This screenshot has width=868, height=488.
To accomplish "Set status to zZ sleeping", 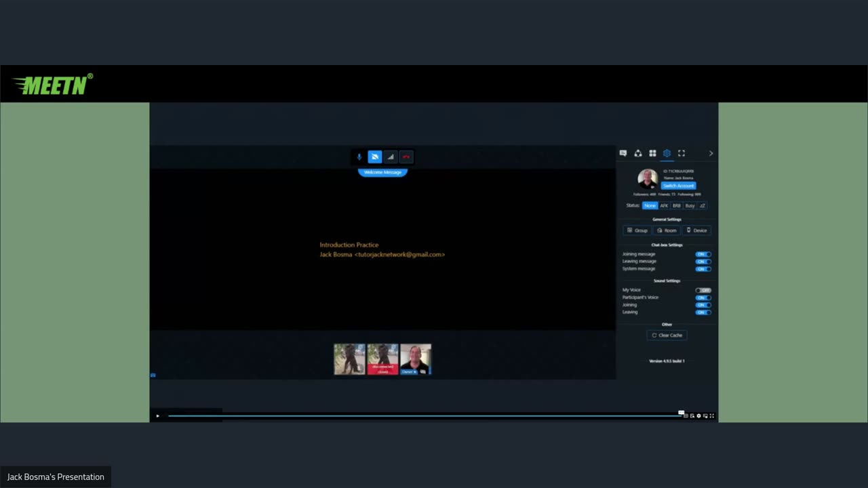I will click(703, 205).
